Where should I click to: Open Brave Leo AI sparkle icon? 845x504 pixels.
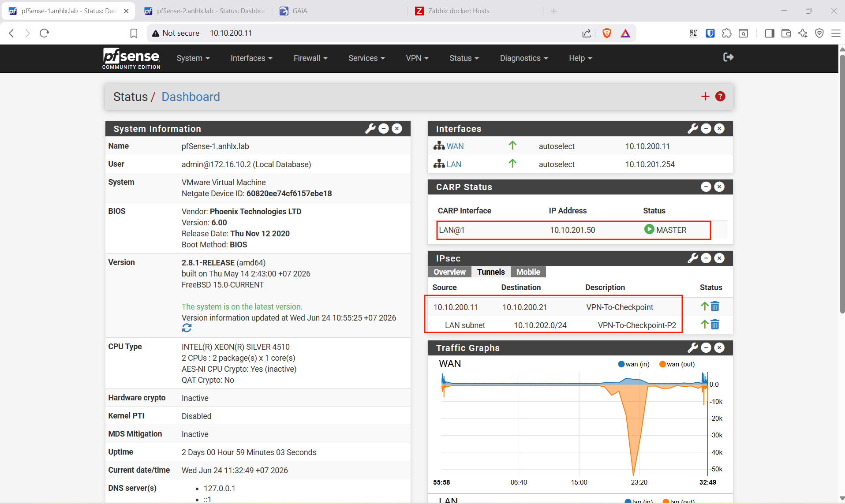[803, 33]
